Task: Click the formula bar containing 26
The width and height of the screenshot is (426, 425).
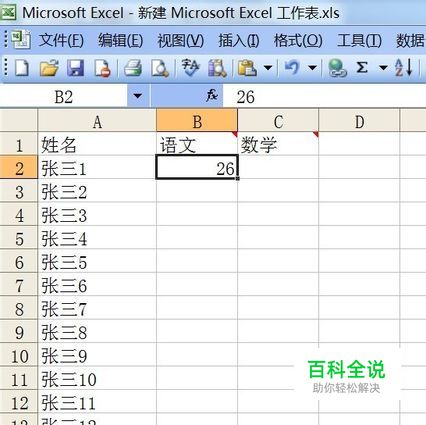Action: [x=324, y=96]
